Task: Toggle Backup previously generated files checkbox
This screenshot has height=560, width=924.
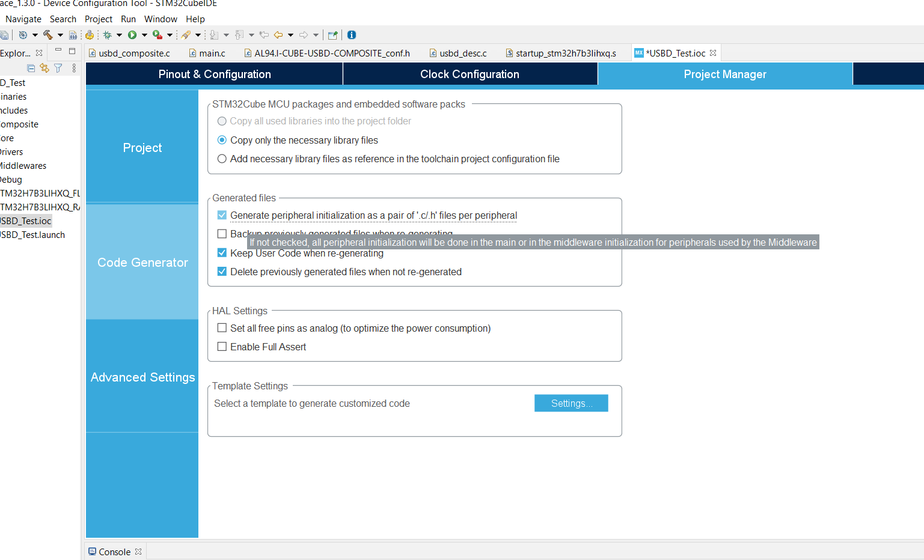Action: click(x=222, y=234)
